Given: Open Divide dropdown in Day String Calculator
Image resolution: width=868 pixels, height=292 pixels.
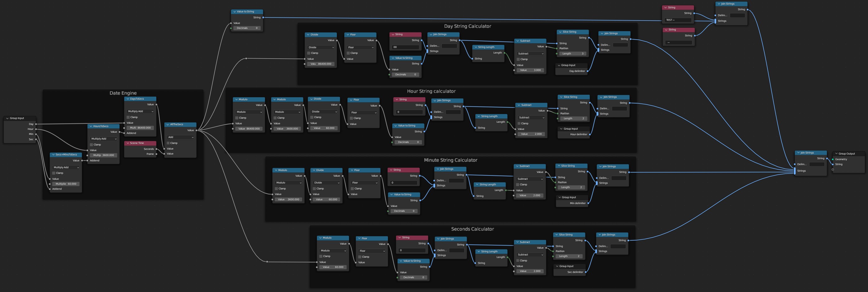Looking at the screenshot, I should click(x=321, y=48).
